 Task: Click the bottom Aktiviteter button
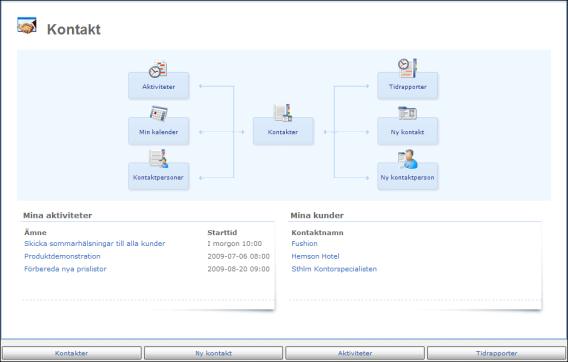pos(355,353)
